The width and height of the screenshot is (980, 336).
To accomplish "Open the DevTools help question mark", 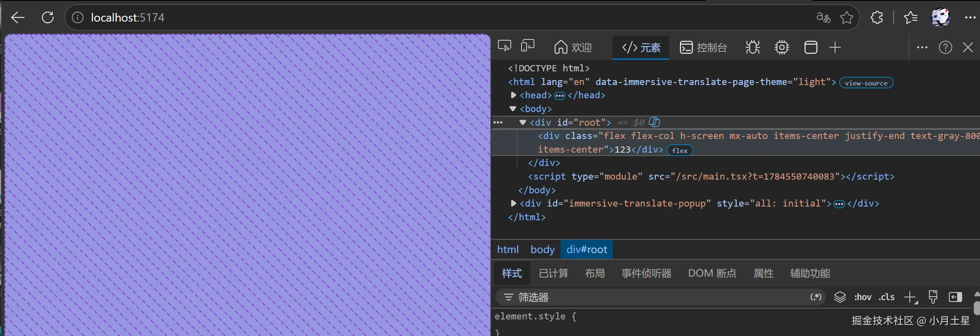I will [x=946, y=47].
